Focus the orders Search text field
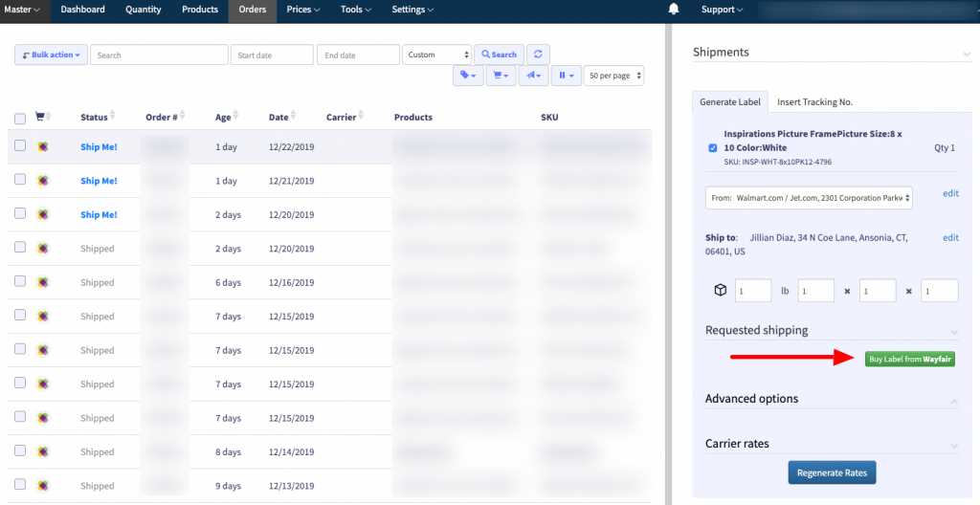The image size is (980, 505). (160, 55)
